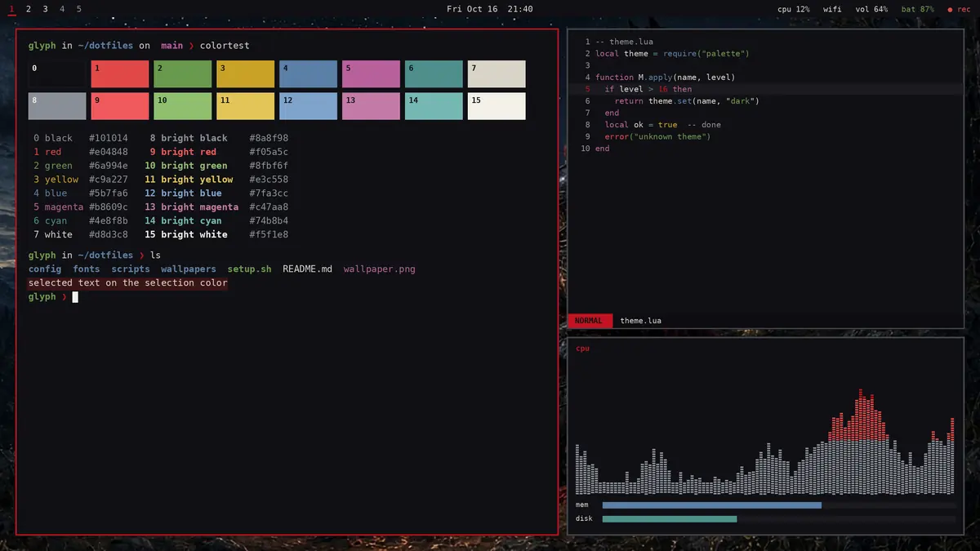Select color swatch 7 white
Screen dimensions: 980x551
pos(497,74)
